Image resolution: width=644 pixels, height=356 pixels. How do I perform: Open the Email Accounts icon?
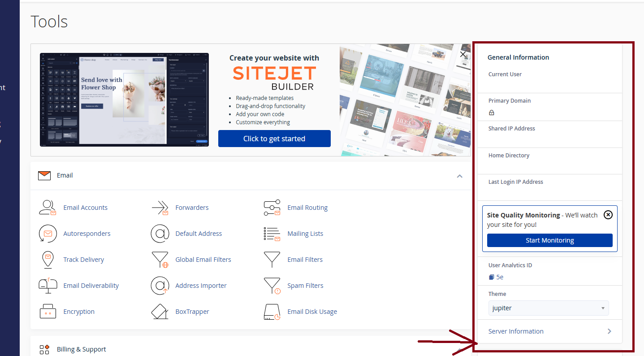pyautogui.click(x=48, y=208)
